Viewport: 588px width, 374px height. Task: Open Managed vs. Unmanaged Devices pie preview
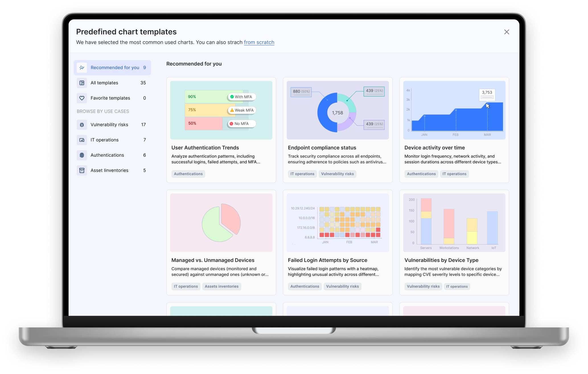221,223
